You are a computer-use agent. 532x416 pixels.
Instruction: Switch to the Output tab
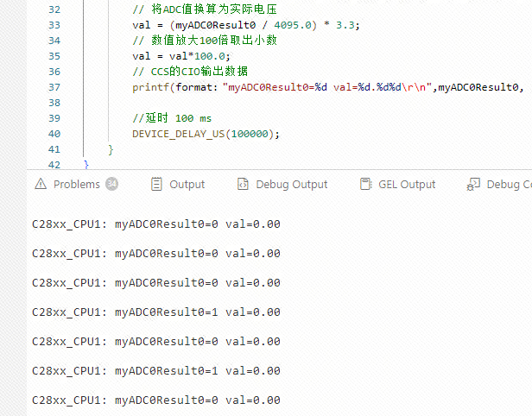177,185
